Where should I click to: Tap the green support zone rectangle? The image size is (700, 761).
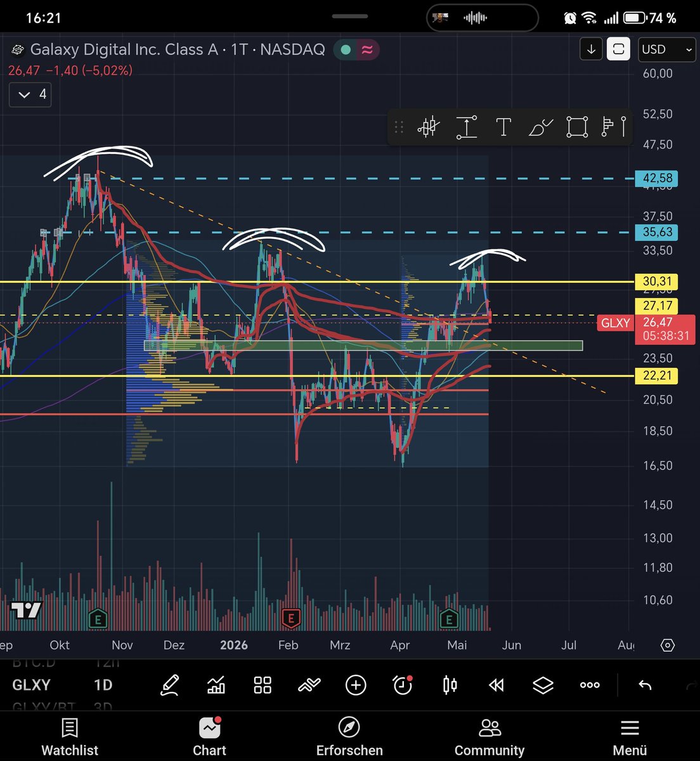coord(363,346)
